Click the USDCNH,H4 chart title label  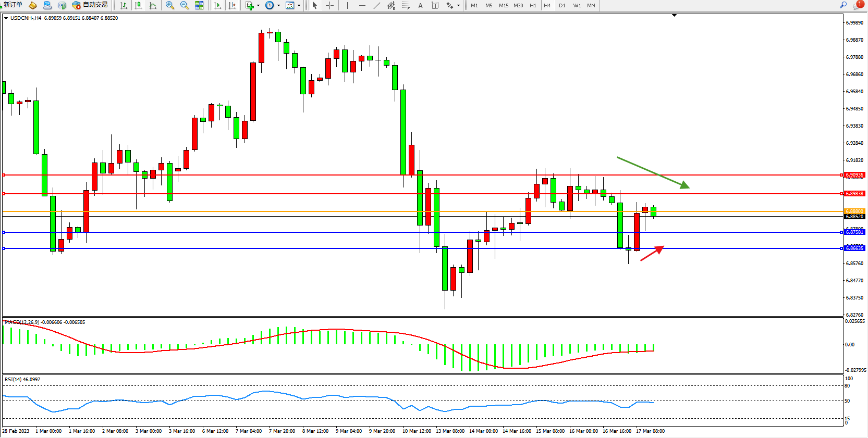26,18
